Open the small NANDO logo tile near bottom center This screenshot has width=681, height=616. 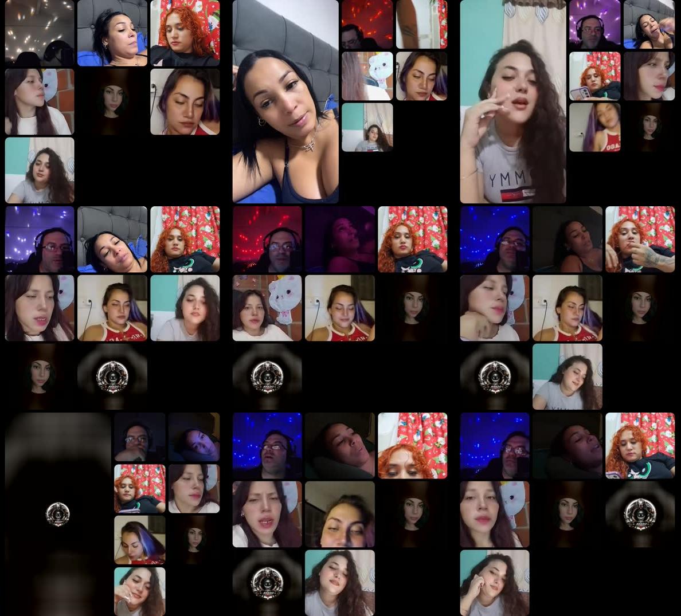267,583
